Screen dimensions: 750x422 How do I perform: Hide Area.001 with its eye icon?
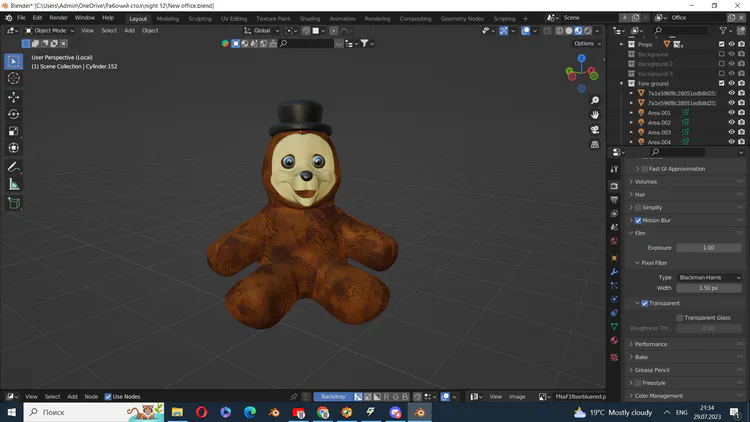click(x=731, y=113)
